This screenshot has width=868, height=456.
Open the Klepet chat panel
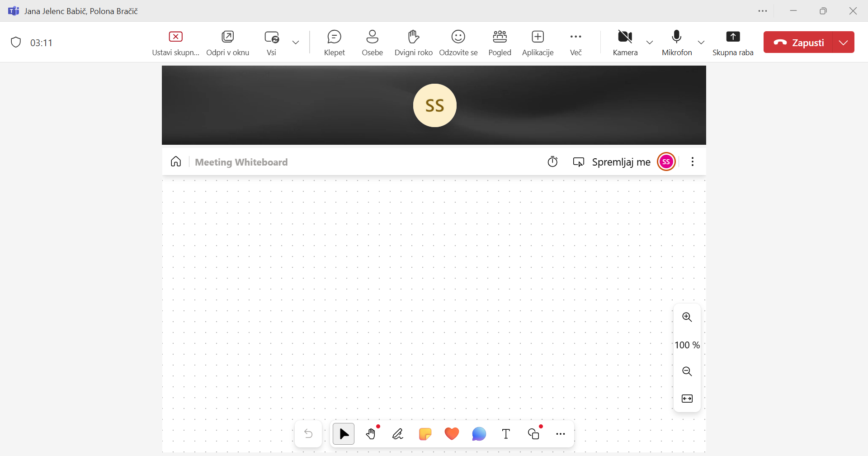coord(335,43)
